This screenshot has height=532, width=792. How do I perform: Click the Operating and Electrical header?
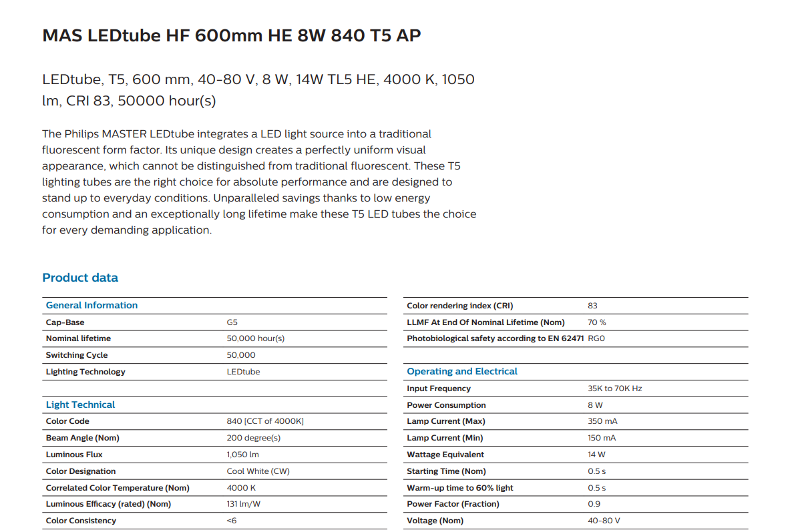click(462, 371)
